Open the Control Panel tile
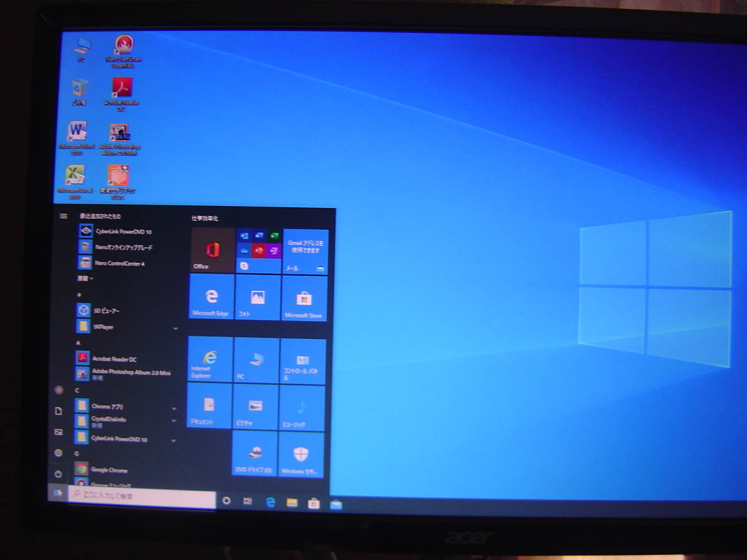Screen dimensions: 747x560 pyautogui.click(x=303, y=361)
